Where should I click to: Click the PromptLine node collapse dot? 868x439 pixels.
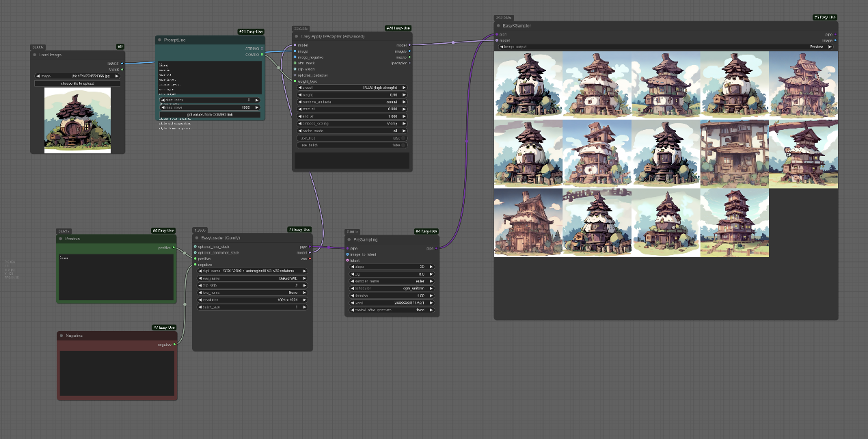(x=160, y=40)
